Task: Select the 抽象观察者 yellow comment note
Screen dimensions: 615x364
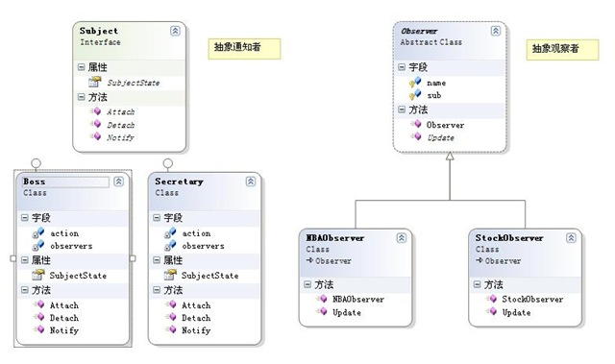Action: 562,50
